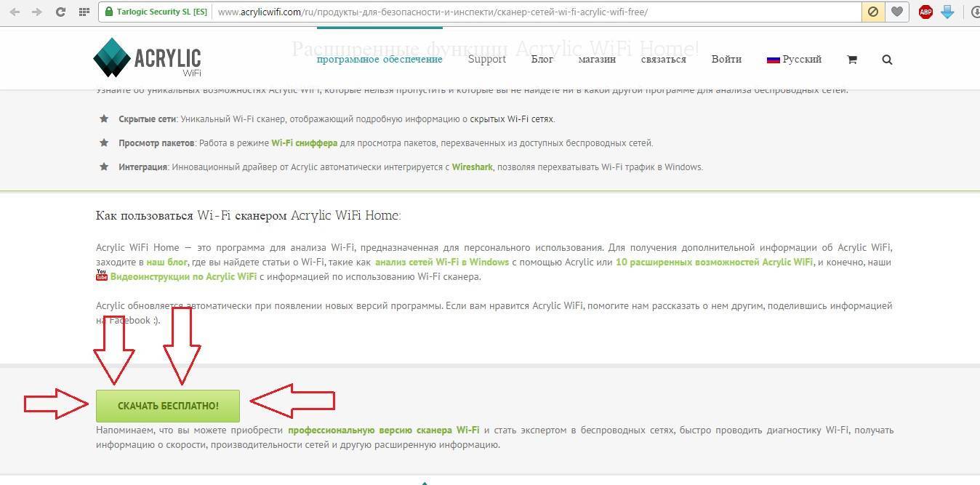Click the blocked content icon in address bar
980x485 pixels.
[873, 12]
